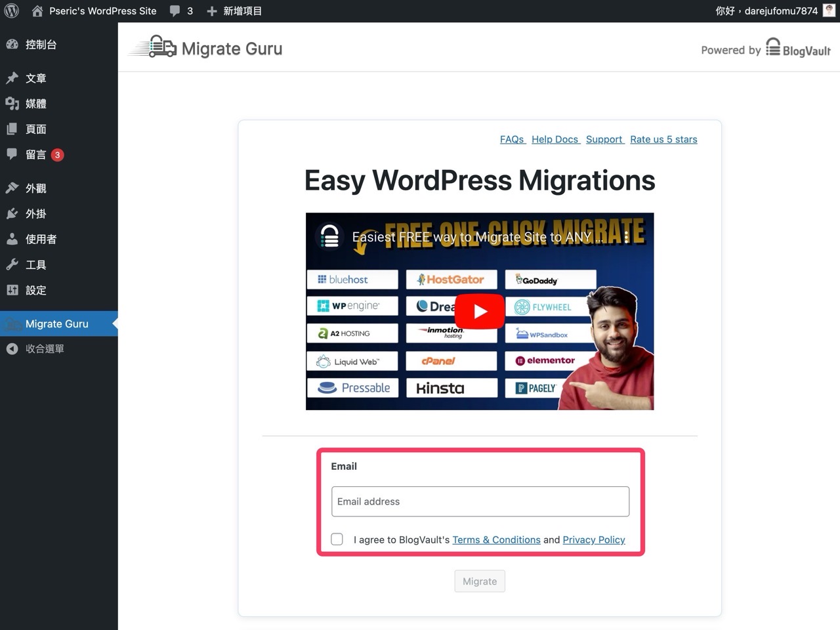Click the plugins plug icon

(12, 214)
